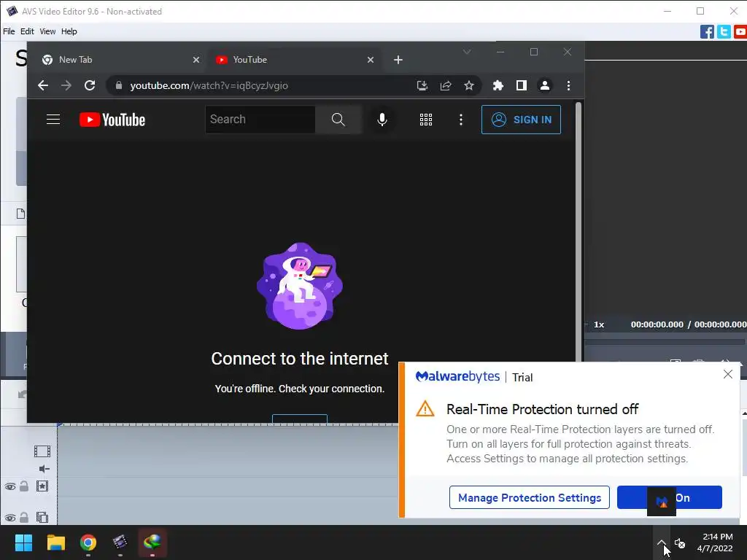Viewport: 747px width, 560px height.
Task: Toggle visibility eye on the overlay track
Action: (10, 518)
